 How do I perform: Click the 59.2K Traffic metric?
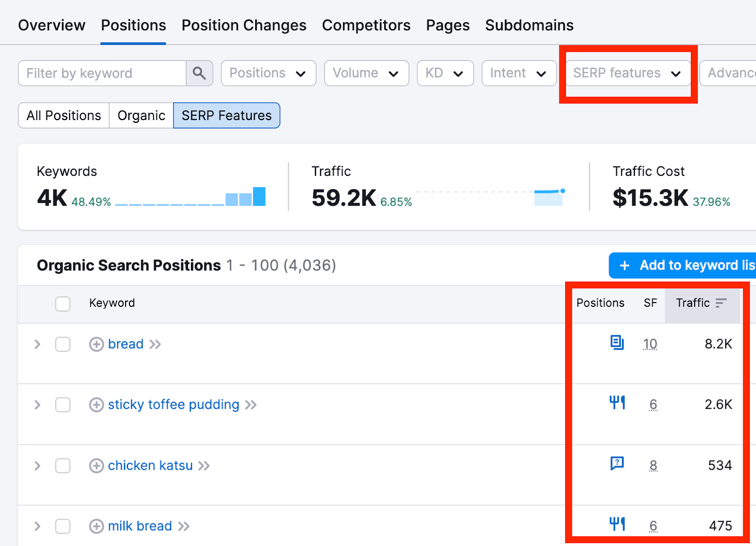(x=344, y=198)
